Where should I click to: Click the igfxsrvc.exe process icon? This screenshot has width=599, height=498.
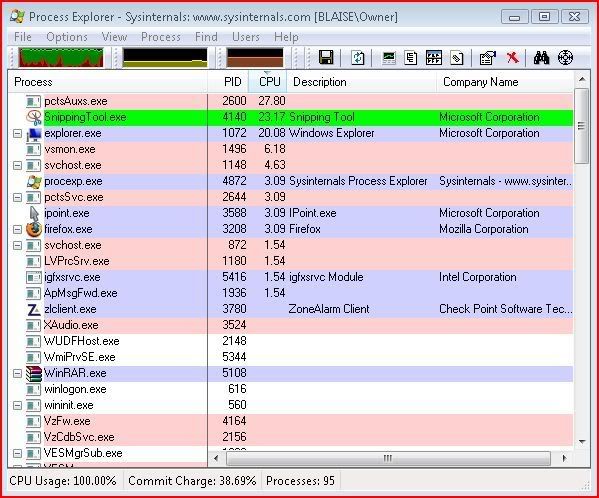[x=34, y=277]
